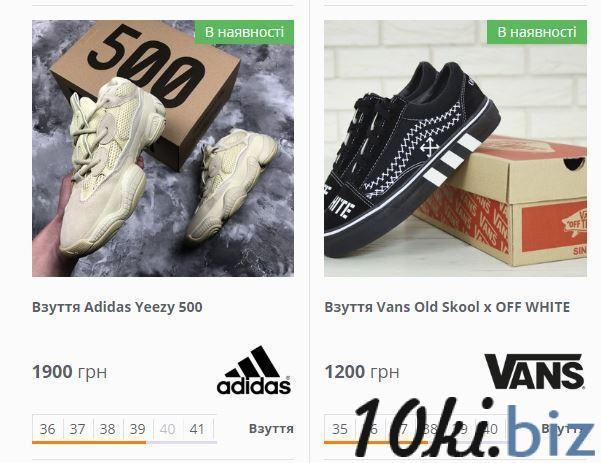Click the 10ki.biz watermark logo

475,427
